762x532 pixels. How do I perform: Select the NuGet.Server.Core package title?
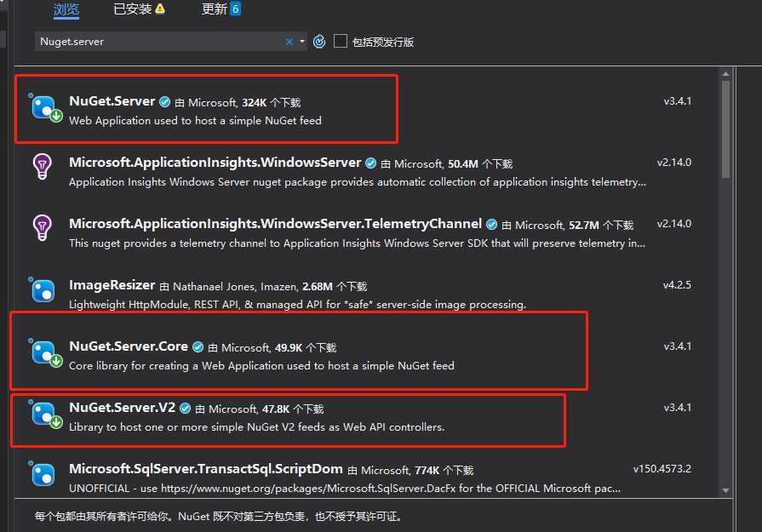tap(129, 346)
